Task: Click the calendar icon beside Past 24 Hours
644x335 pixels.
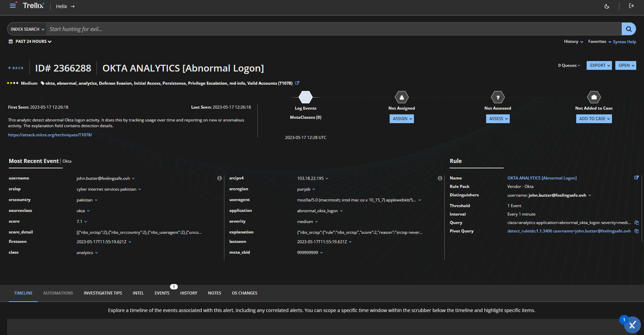Action: pos(10,41)
